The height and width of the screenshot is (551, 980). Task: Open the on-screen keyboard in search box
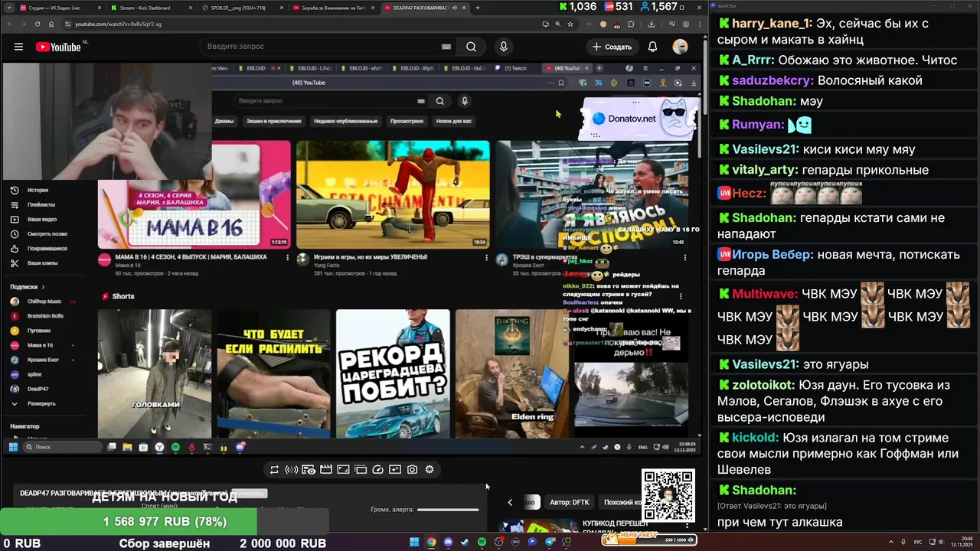[x=446, y=47]
